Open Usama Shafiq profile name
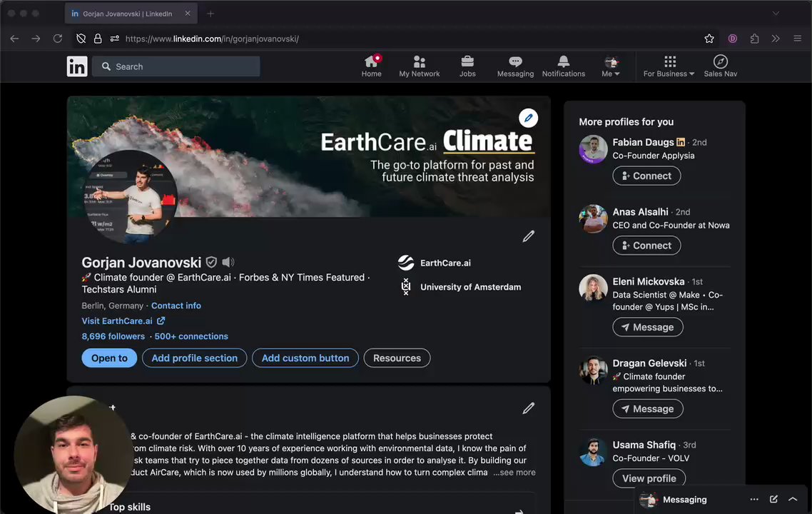The image size is (812, 514). click(644, 445)
